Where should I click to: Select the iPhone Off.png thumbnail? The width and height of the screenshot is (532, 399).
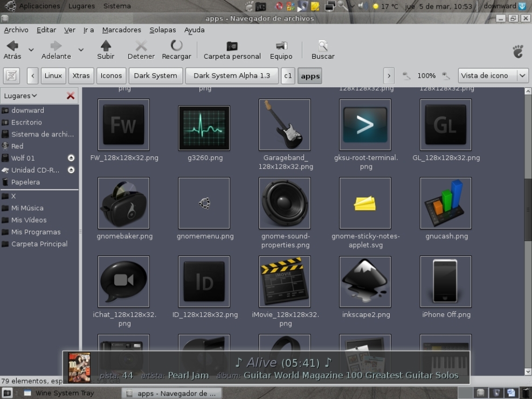click(x=445, y=281)
